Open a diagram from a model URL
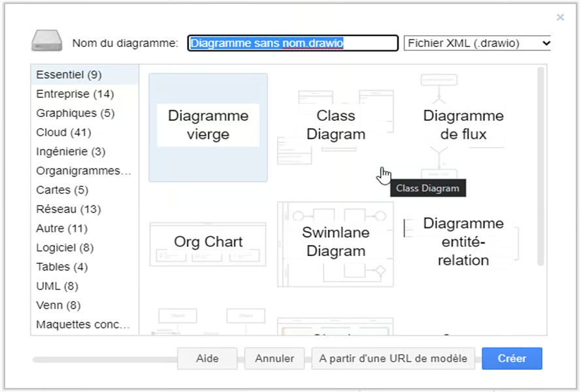Screen dimensions: 581x392 tap(393, 358)
